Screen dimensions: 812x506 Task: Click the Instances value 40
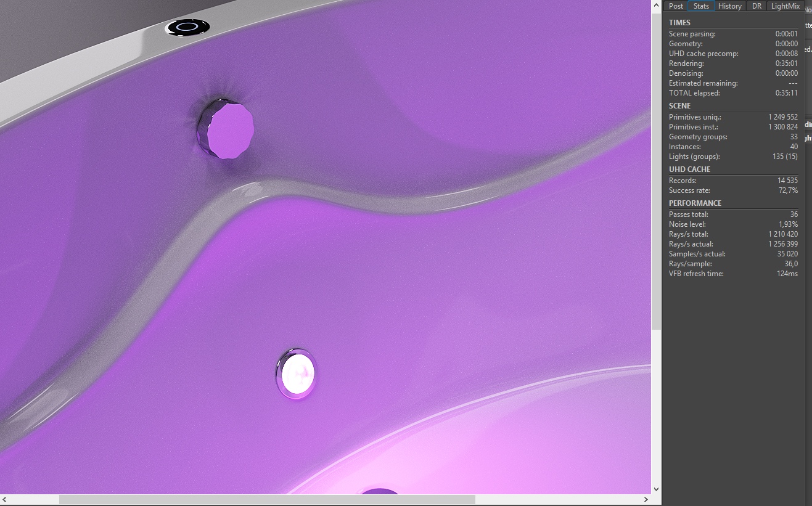coord(794,147)
